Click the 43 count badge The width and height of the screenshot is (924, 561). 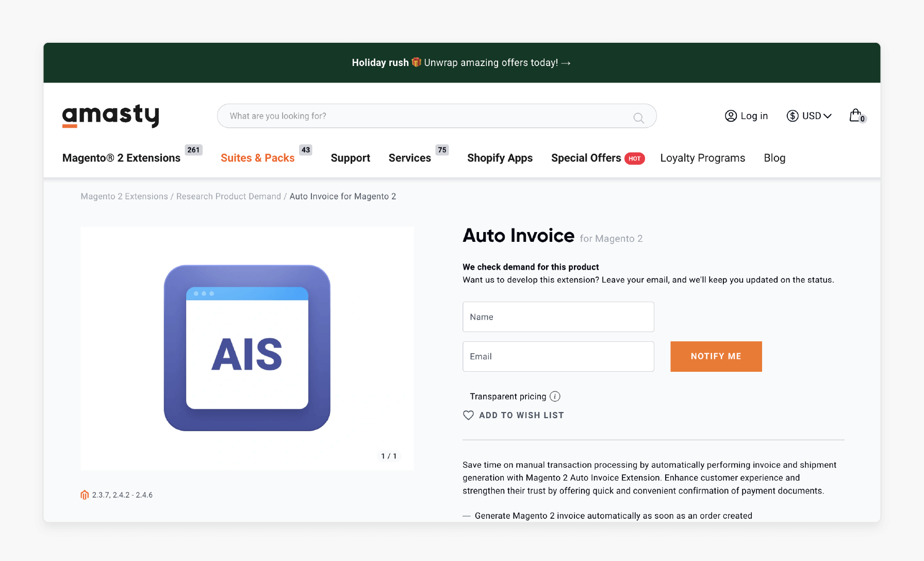(306, 150)
